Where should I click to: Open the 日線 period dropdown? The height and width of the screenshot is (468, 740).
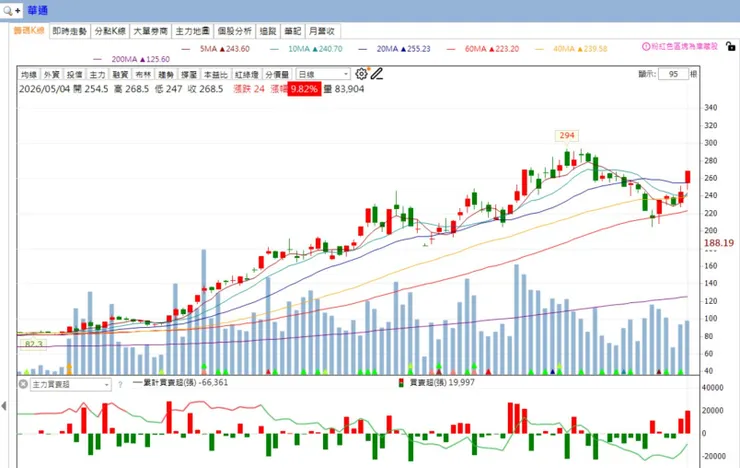coord(323,74)
